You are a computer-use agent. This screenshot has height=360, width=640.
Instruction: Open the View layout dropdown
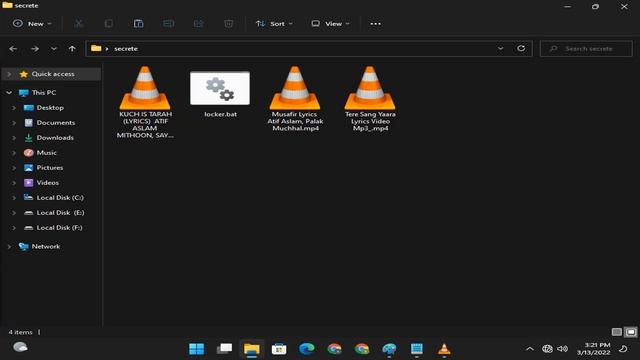tap(330, 24)
